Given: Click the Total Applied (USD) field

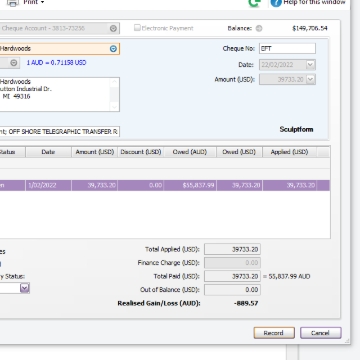Looking at the screenshot, I should pos(232,249).
